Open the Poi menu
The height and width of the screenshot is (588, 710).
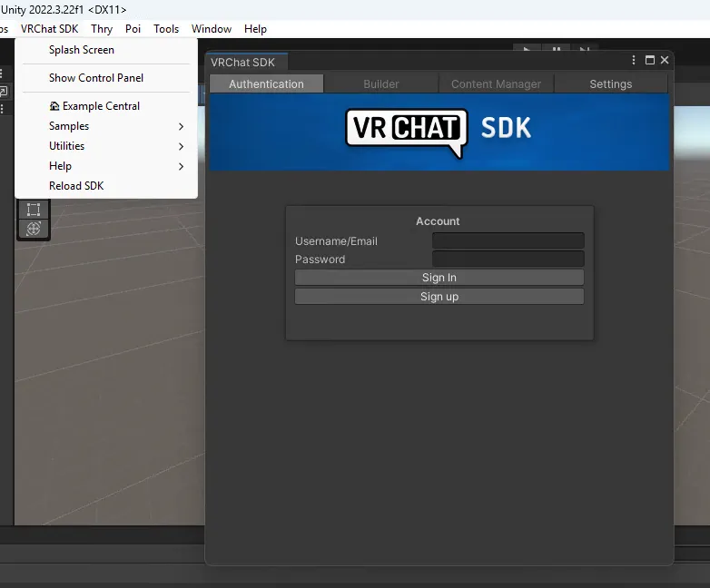(x=133, y=29)
